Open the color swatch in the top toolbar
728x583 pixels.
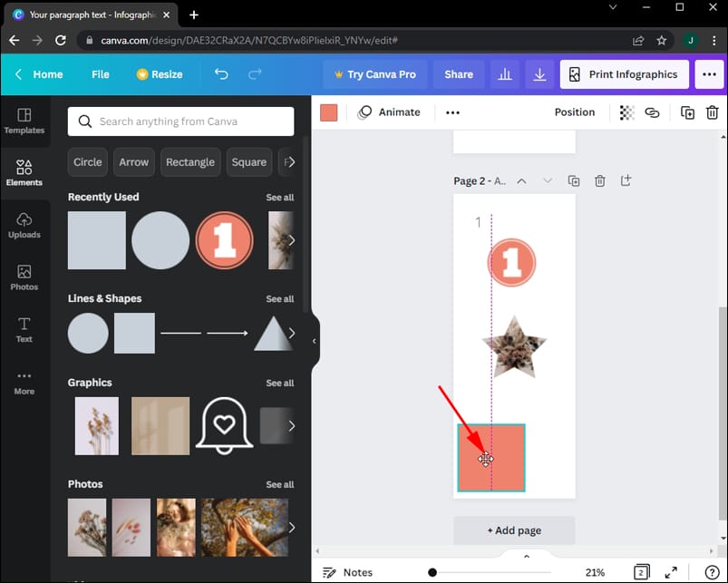pyautogui.click(x=328, y=112)
